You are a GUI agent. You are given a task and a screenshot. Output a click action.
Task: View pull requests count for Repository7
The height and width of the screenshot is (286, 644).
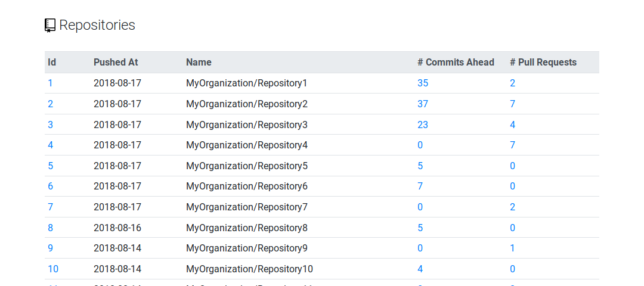pyautogui.click(x=513, y=207)
